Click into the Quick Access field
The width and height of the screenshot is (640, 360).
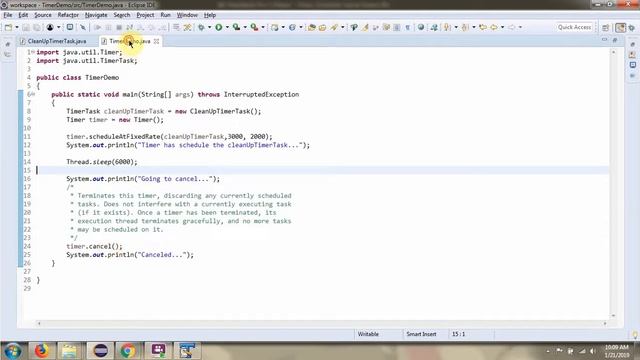point(574,27)
